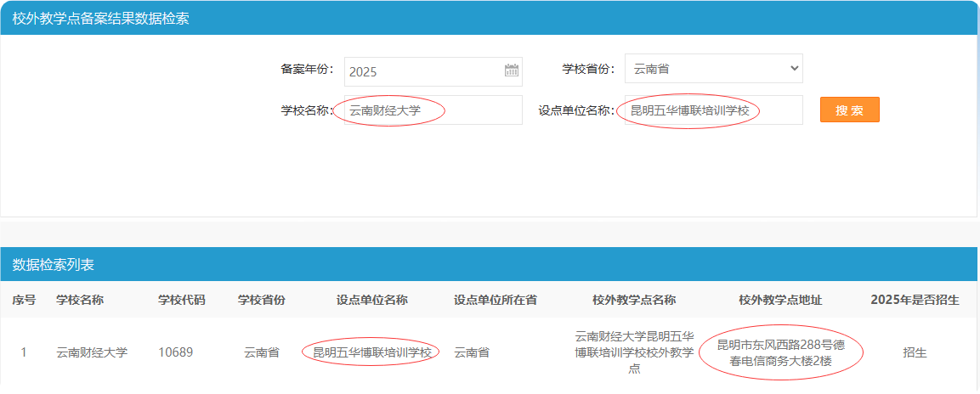The height and width of the screenshot is (394, 980).
Task: Click the 校外教学点地址 column header
Action: 780,300
